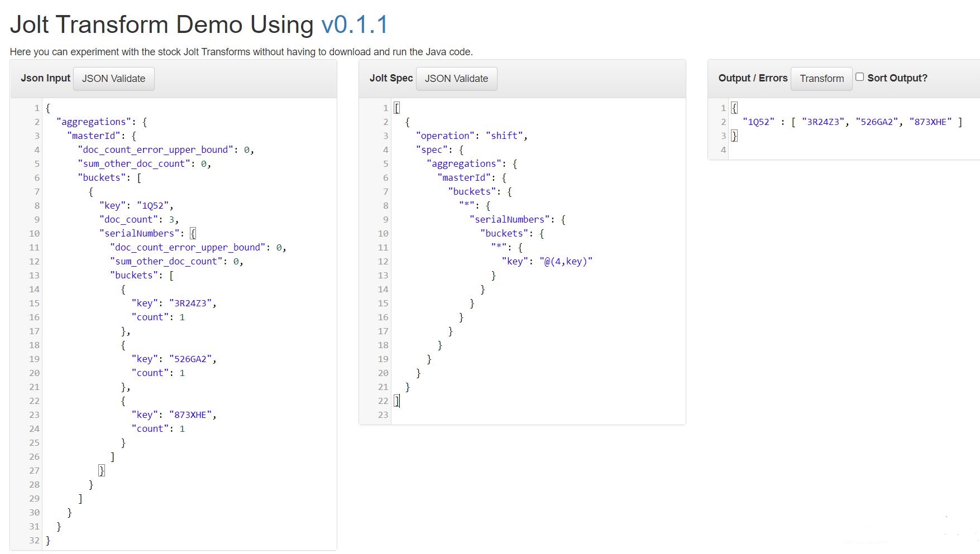Image resolution: width=980 pixels, height=554 pixels.
Task: Click the "526GA2" value in the output
Action: tap(877, 122)
